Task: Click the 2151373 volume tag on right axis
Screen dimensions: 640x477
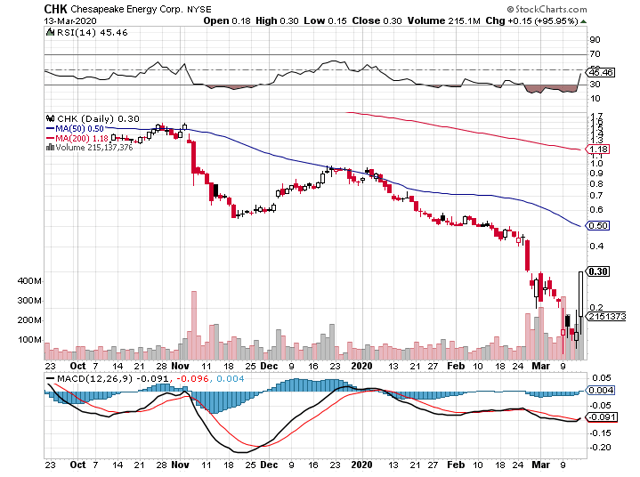Action: [x=607, y=316]
